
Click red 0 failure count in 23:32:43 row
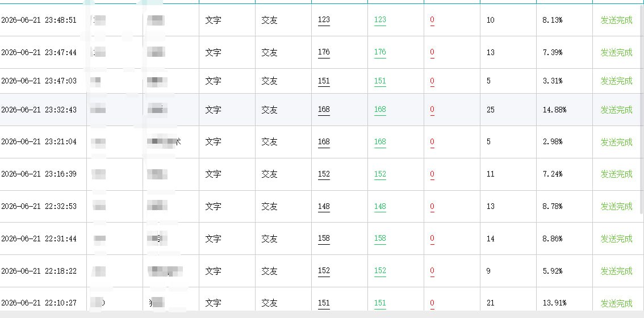tap(432, 110)
